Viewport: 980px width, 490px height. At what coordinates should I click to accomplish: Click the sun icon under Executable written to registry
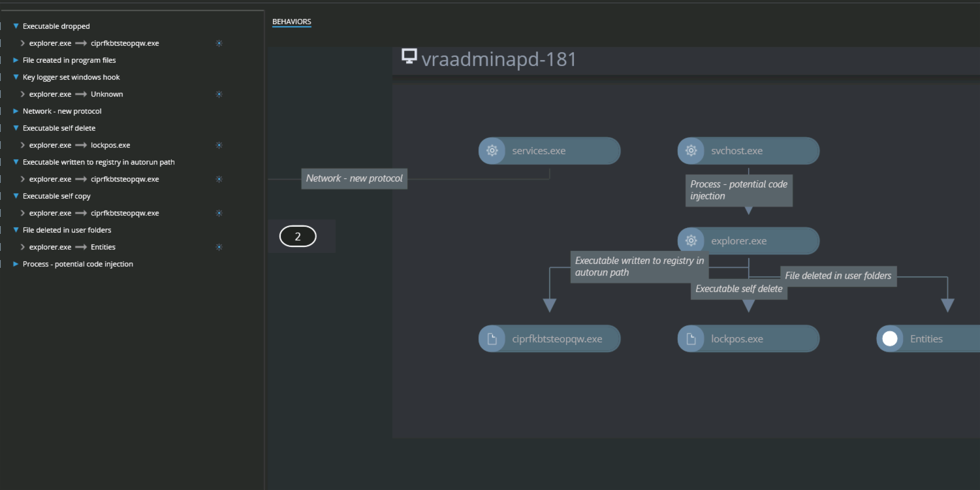[219, 178]
